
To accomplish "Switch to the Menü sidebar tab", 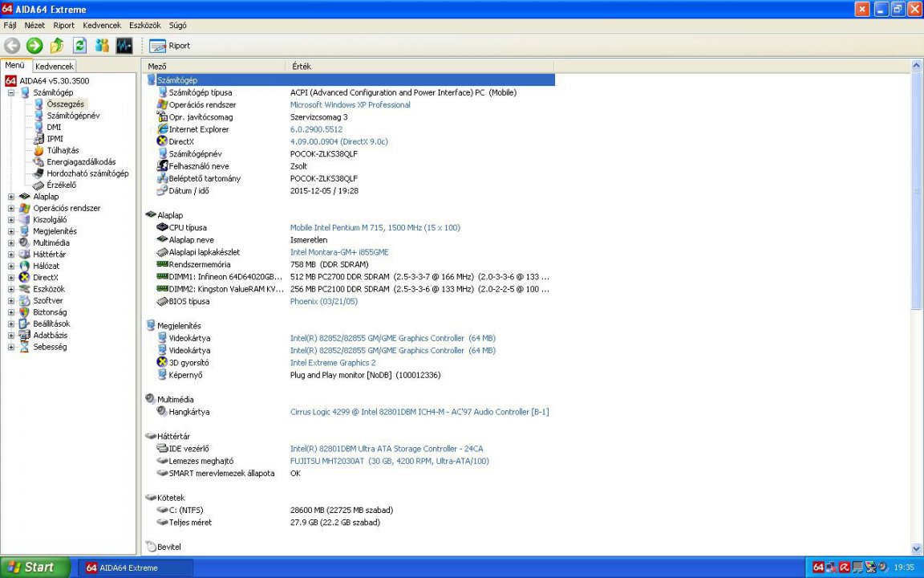I will click(x=15, y=66).
